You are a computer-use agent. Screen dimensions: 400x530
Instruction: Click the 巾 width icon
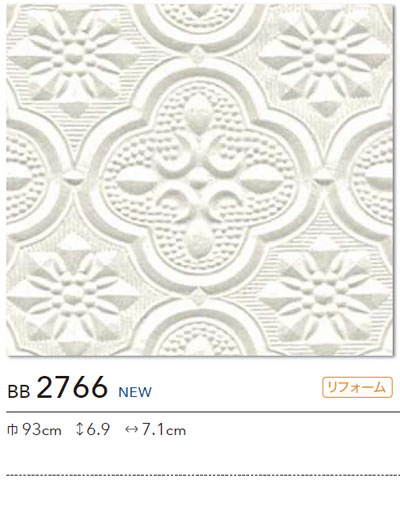click(x=13, y=430)
